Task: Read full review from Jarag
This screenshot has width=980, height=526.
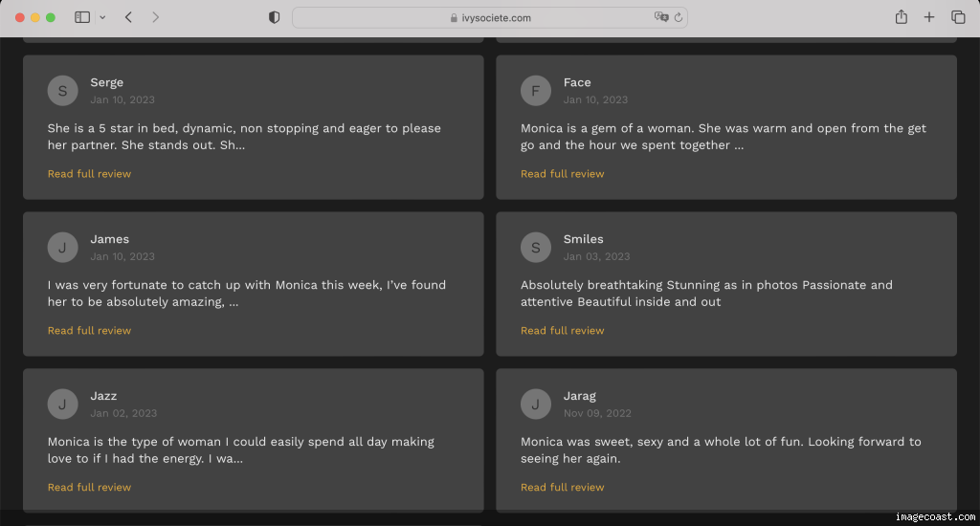Action: [563, 488]
